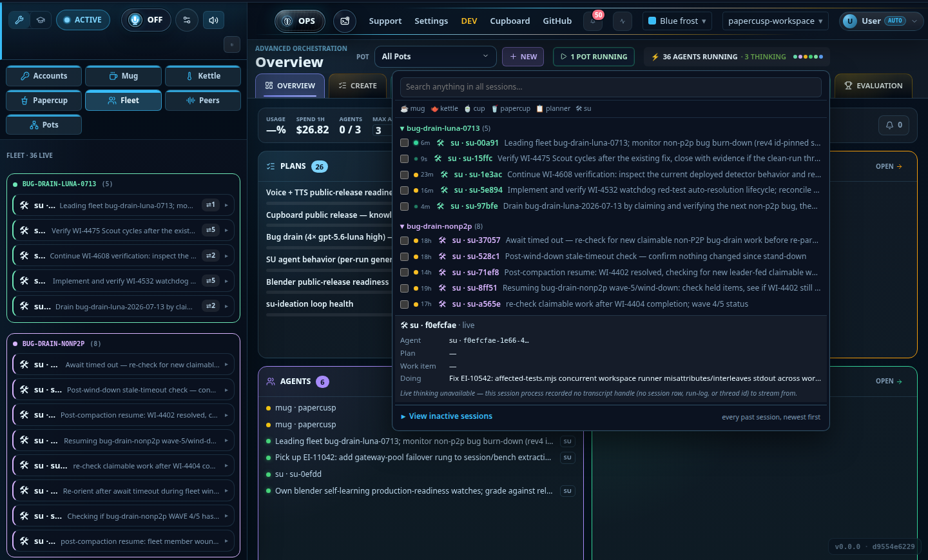
Task: Switch to the EVALUATION tab
Action: coord(873,86)
